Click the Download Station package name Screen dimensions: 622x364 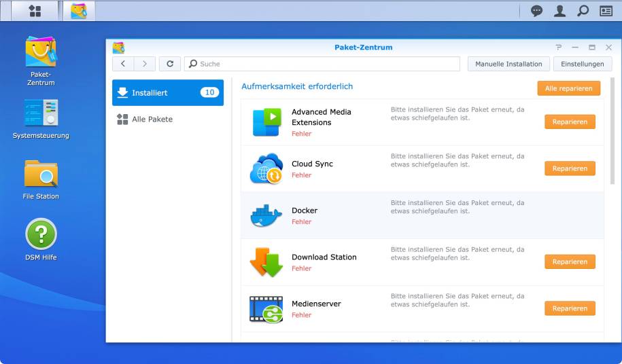click(324, 257)
